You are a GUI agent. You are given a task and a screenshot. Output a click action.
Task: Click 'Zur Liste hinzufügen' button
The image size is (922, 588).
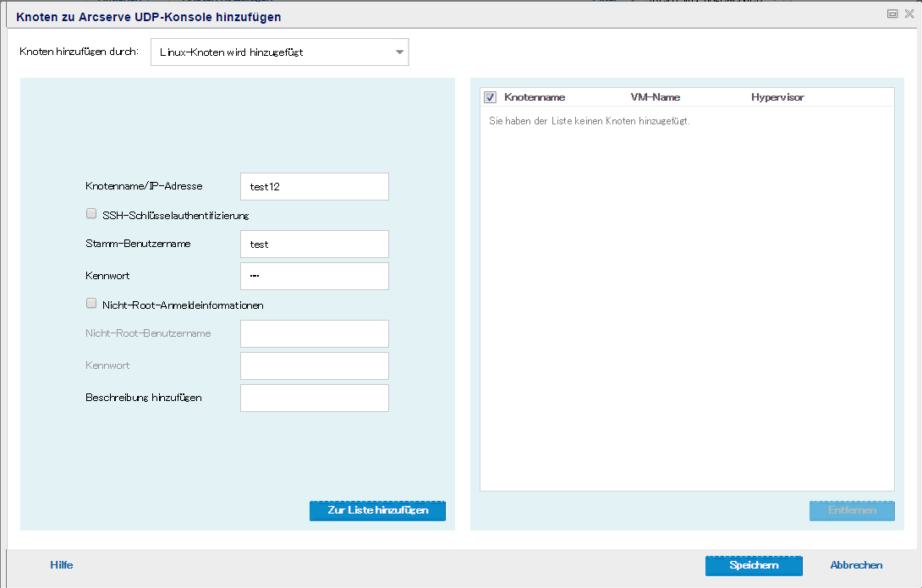[377, 510]
